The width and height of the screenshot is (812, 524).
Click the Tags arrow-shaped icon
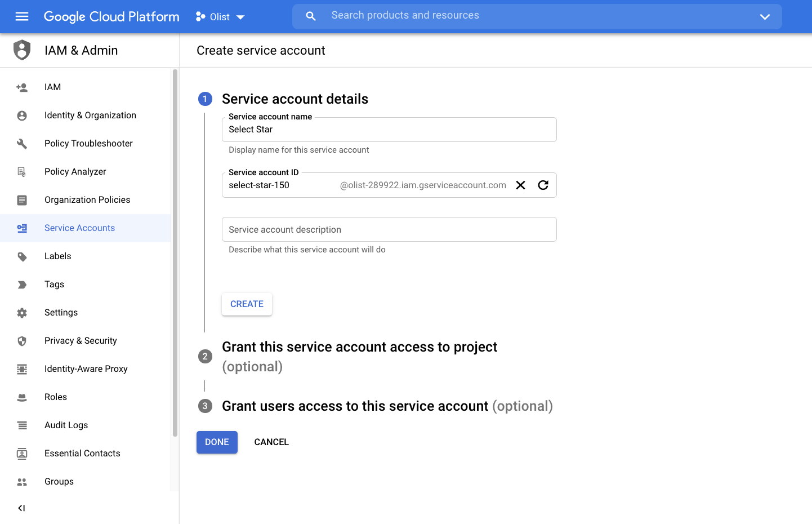pos(22,285)
